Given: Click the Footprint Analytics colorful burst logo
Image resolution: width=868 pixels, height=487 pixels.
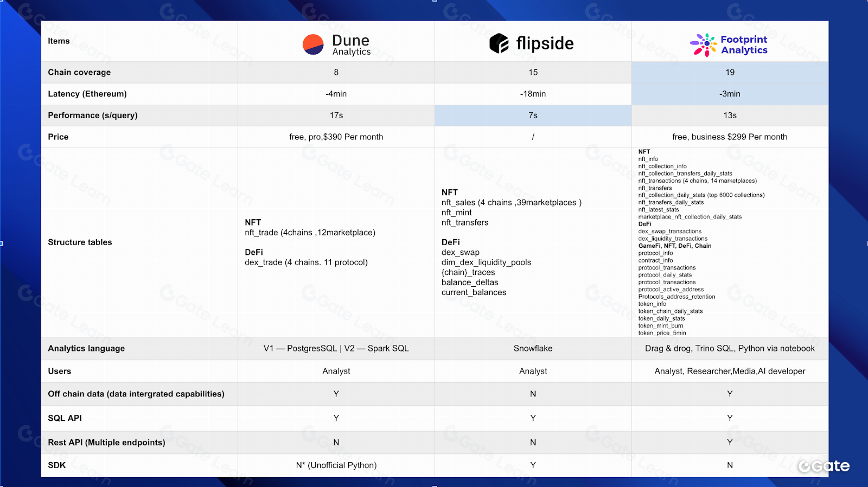Looking at the screenshot, I should point(703,45).
